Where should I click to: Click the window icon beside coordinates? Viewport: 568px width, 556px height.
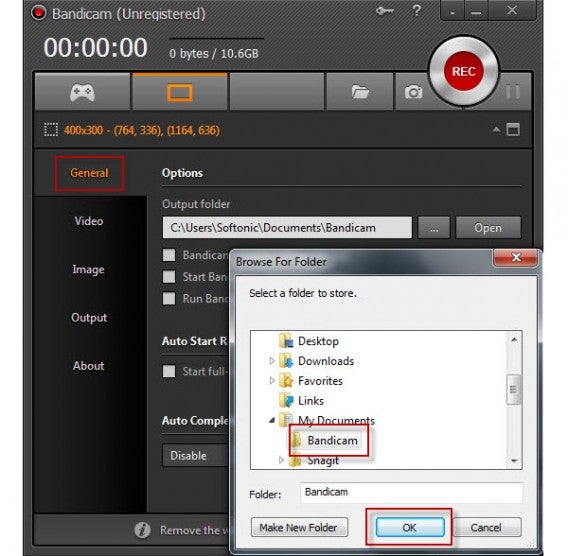pyautogui.click(x=513, y=130)
